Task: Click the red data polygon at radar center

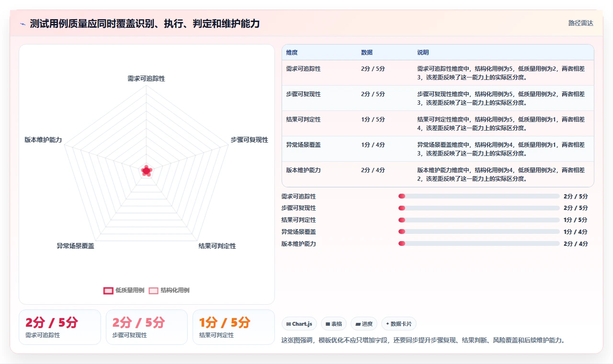Action: click(x=147, y=170)
